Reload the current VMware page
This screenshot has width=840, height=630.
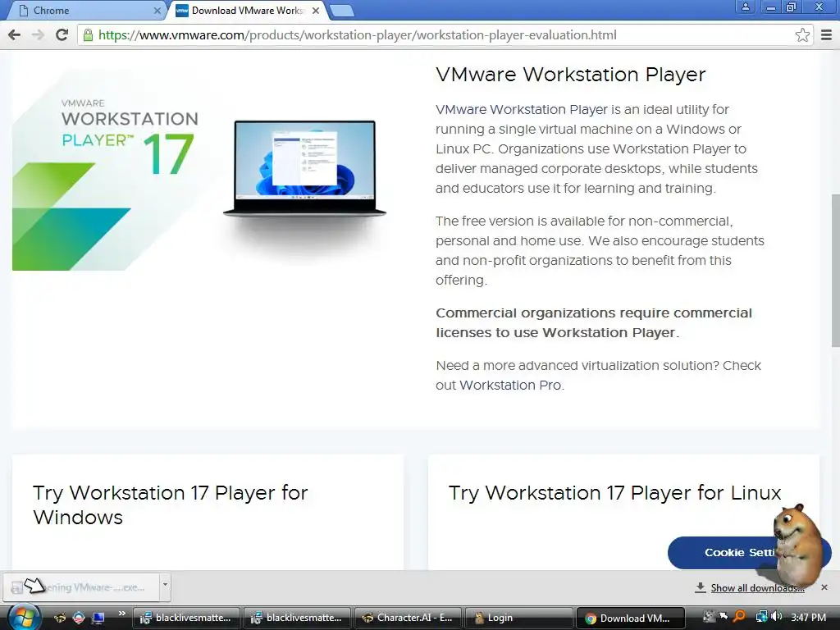pyautogui.click(x=62, y=35)
